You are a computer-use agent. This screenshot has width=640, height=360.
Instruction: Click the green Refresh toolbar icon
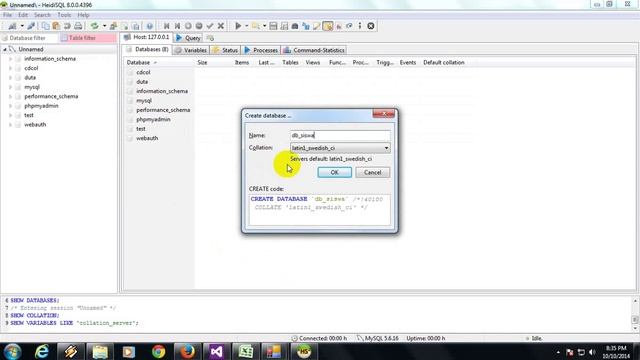[x=94, y=26]
